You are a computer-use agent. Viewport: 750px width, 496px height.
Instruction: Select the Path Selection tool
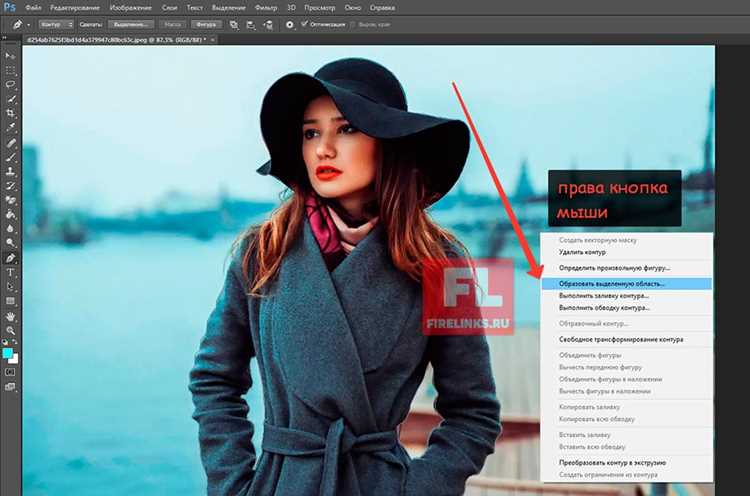[x=10, y=287]
